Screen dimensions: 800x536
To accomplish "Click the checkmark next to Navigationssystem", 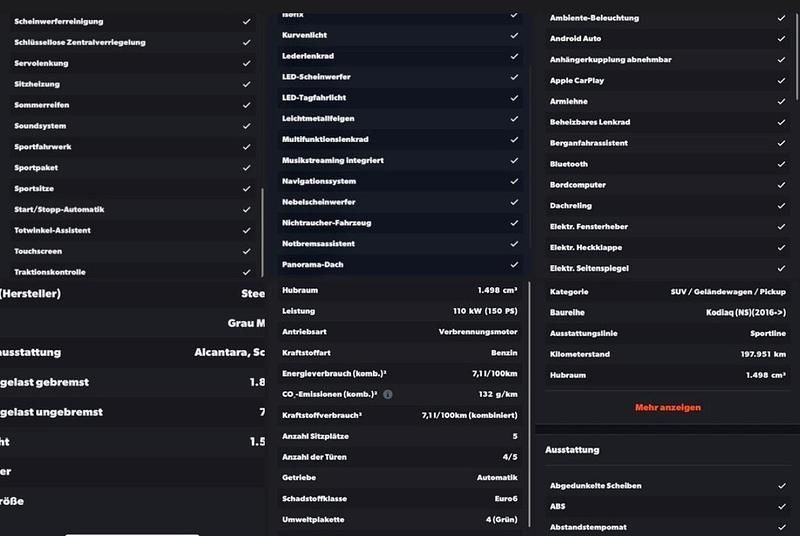I will click(514, 181).
